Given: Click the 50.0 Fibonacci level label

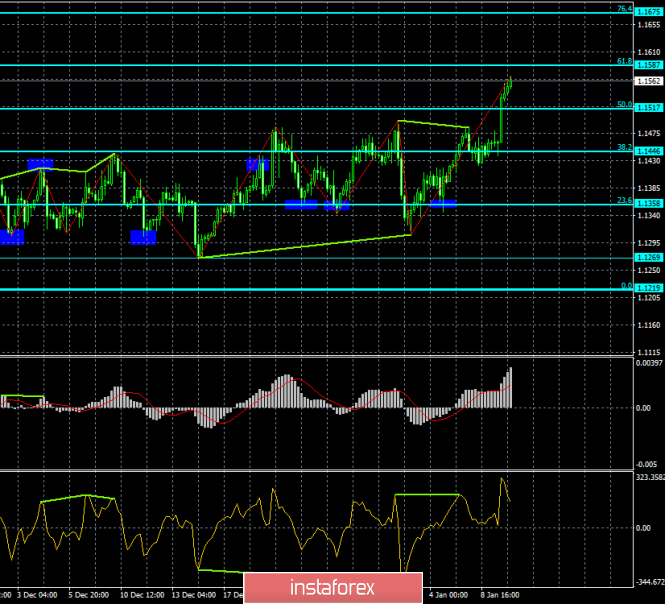Looking at the screenshot, I should (x=624, y=103).
